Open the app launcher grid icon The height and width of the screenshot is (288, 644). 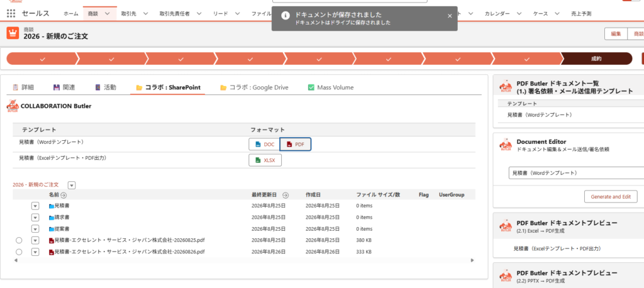[11, 14]
